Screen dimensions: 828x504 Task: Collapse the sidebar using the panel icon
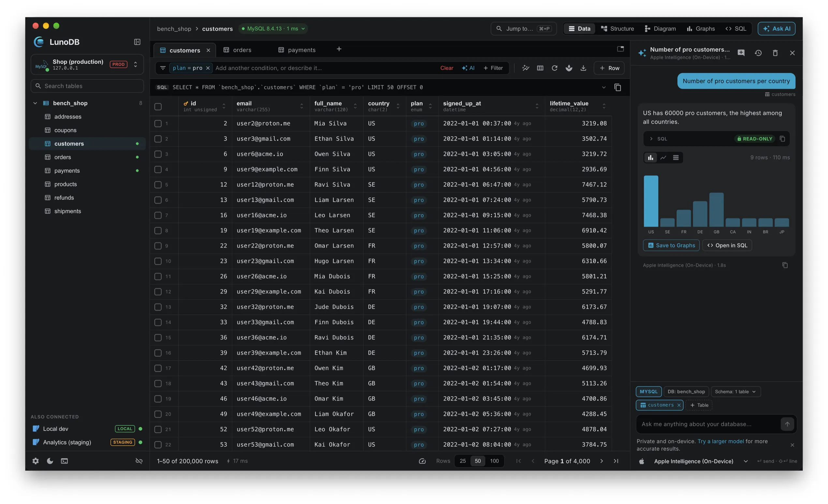pos(137,42)
